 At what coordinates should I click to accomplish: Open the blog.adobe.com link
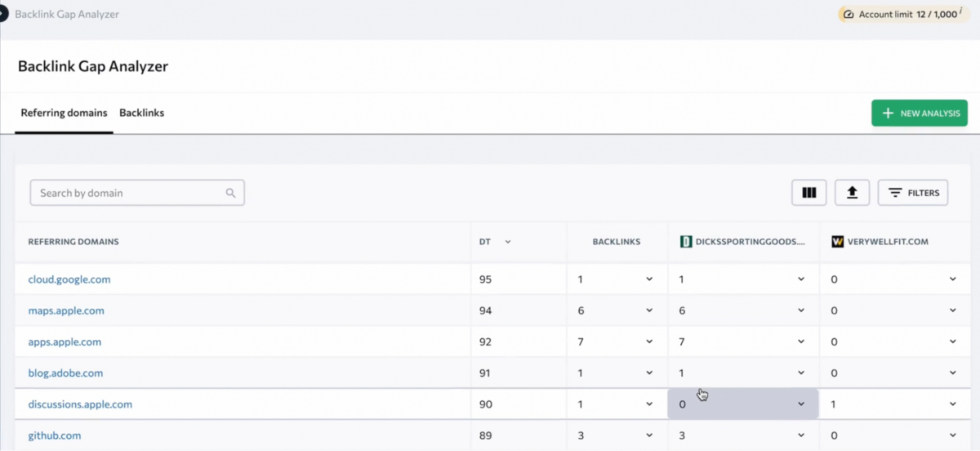pyautogui.click(x=65, y=373)
